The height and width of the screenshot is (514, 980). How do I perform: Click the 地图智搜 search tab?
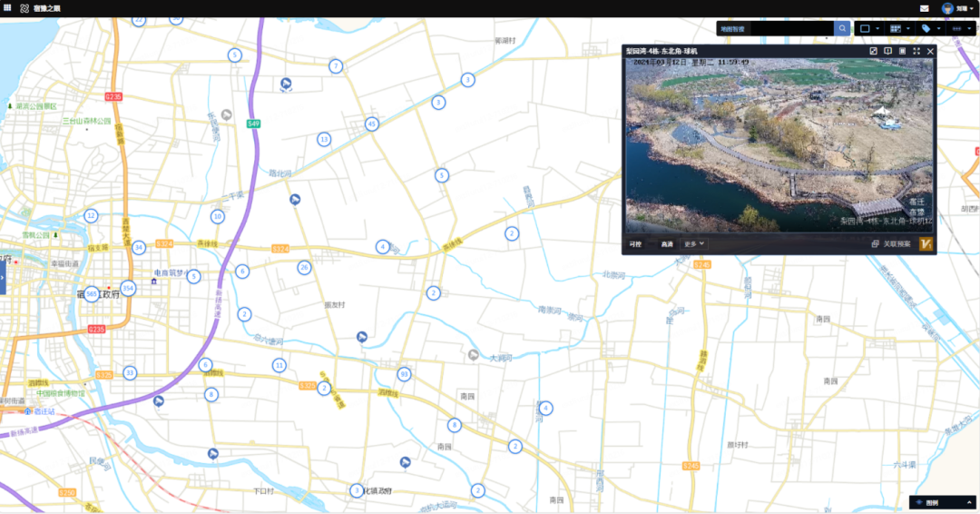point(733,29)
